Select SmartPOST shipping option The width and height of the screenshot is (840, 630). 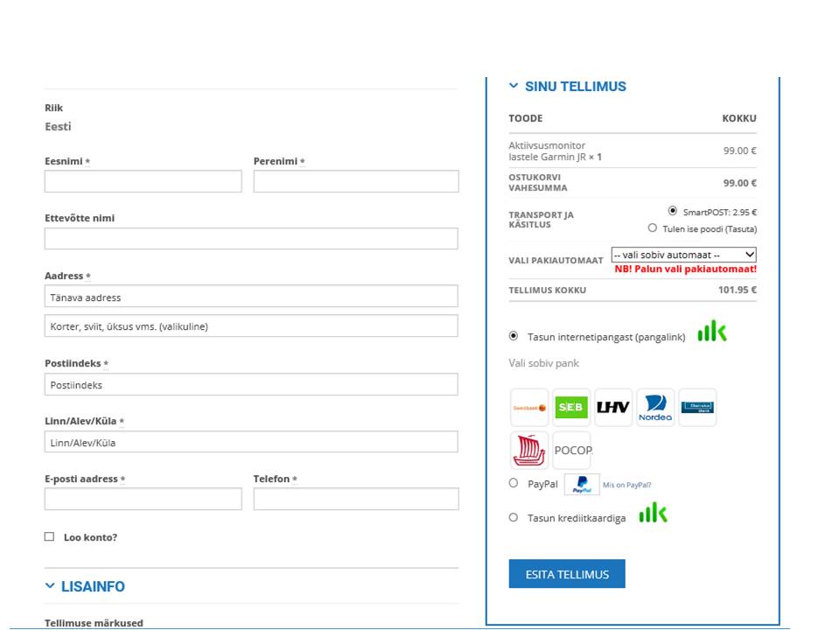click(x=672, y=211)
